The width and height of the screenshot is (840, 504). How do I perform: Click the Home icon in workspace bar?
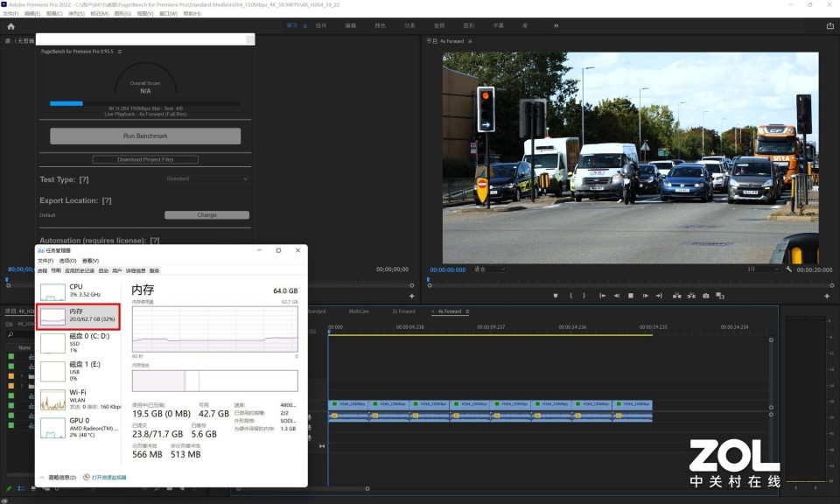click(x=10, y=26)
